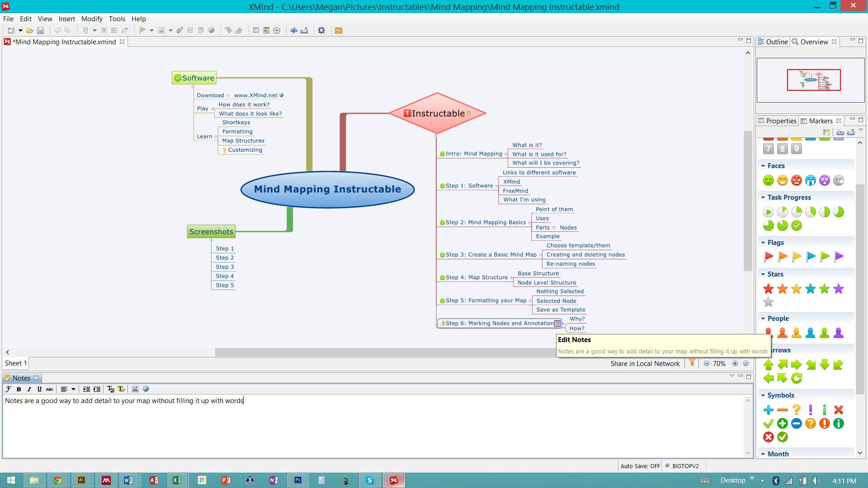Select the Save icon in the toolbar
This screenshot has width=868, height=488.
(x=41, y=30)
